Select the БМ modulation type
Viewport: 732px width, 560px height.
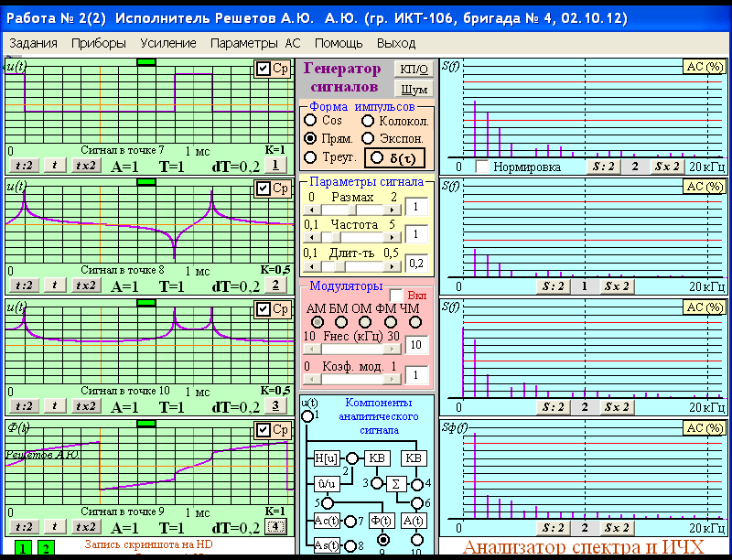coord(341,322)
